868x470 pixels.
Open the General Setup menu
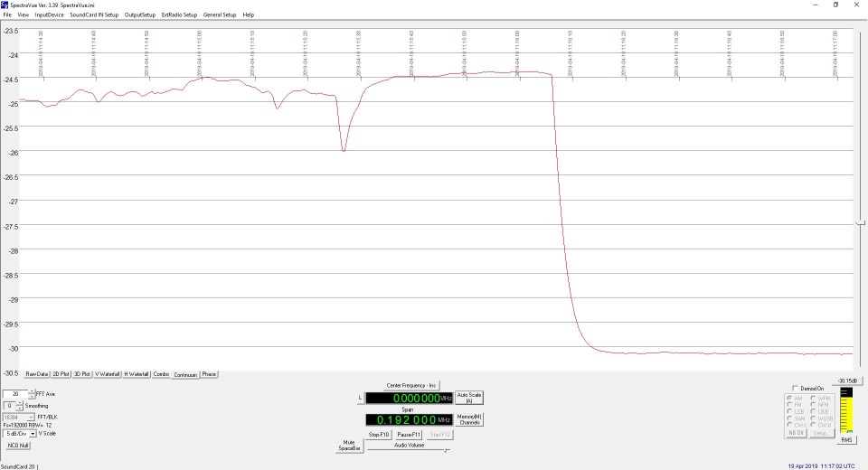click(x=220, y=15)
